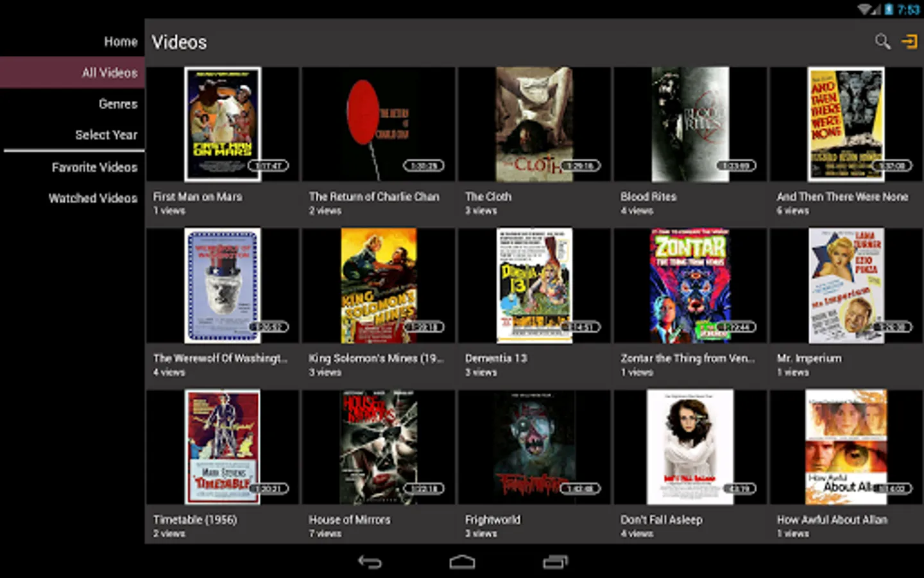Viewport: 924px width, 578px height.
Task: Open The Cloth movie poster
Action: (x=535, y=124)
